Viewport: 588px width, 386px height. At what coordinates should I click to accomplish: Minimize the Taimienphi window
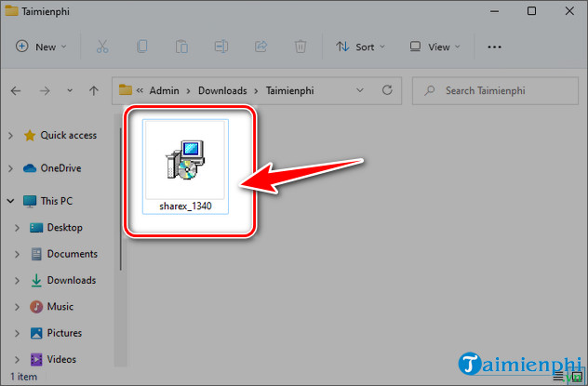click(494, 11)
